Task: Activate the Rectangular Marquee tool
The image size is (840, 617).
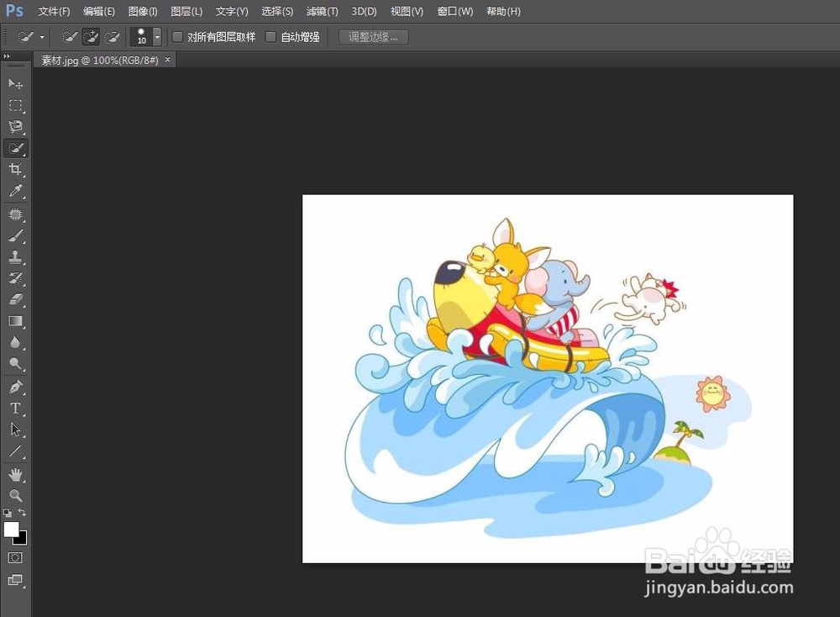Action: (x=15, y=105)
